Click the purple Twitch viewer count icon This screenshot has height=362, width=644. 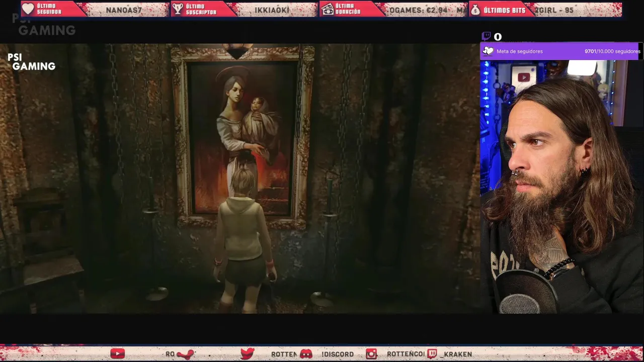click(x=486, y=36)
